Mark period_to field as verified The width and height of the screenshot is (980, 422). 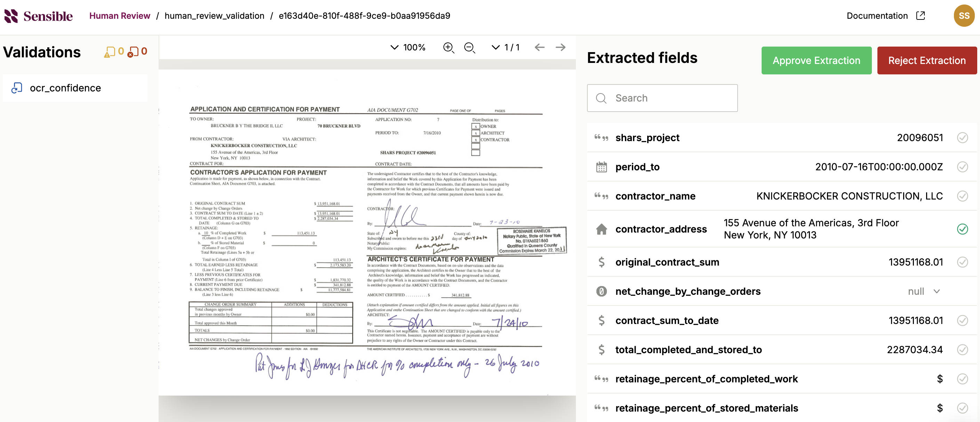pos(962,167)
